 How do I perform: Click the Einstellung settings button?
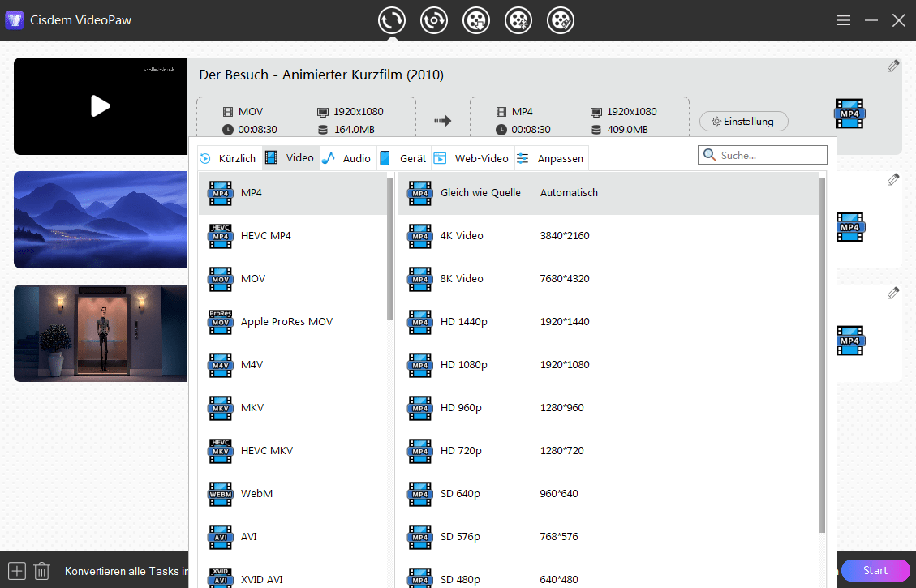pos(743,122)
